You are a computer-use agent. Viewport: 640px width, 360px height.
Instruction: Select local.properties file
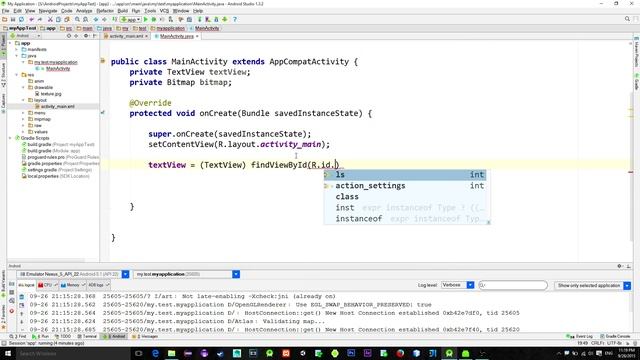point(44,176)
